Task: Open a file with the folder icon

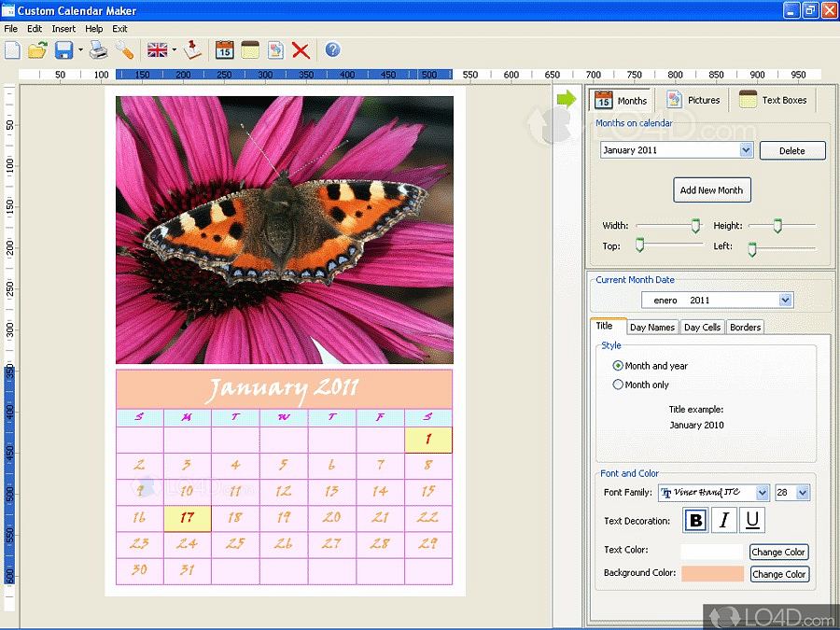Action: tap(37, 50)
